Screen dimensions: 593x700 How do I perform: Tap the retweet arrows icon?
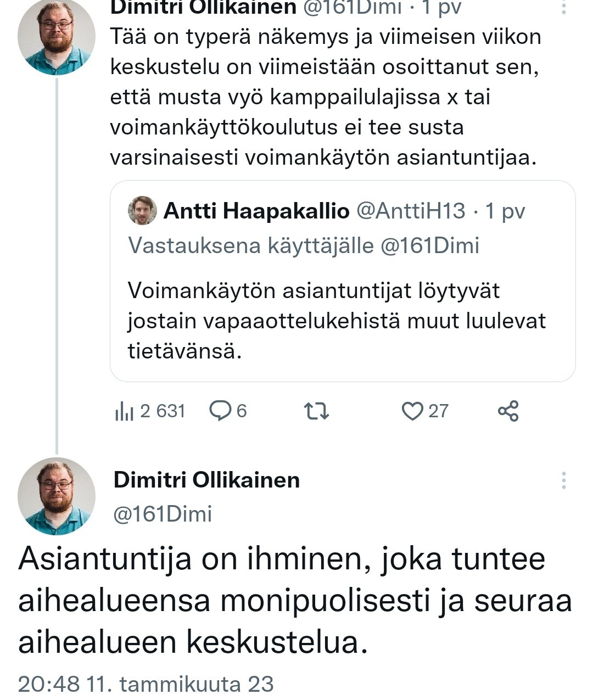pos(317,411)
